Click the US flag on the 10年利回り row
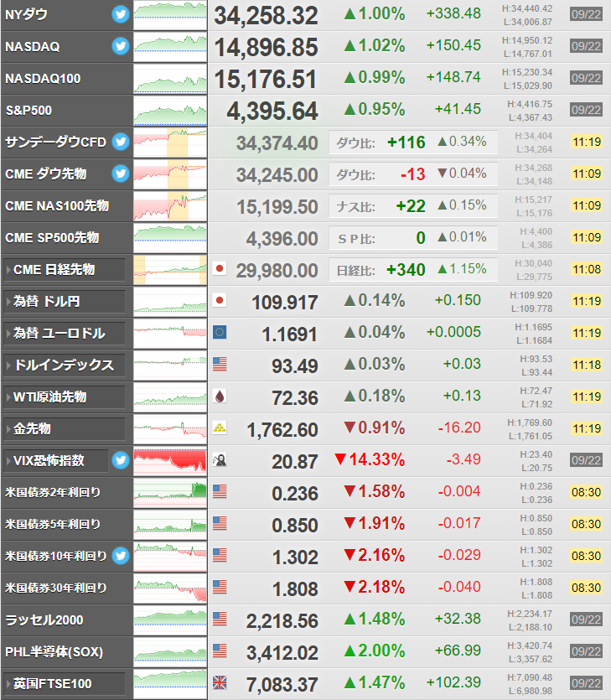611x700 pixels. (219, 555)
